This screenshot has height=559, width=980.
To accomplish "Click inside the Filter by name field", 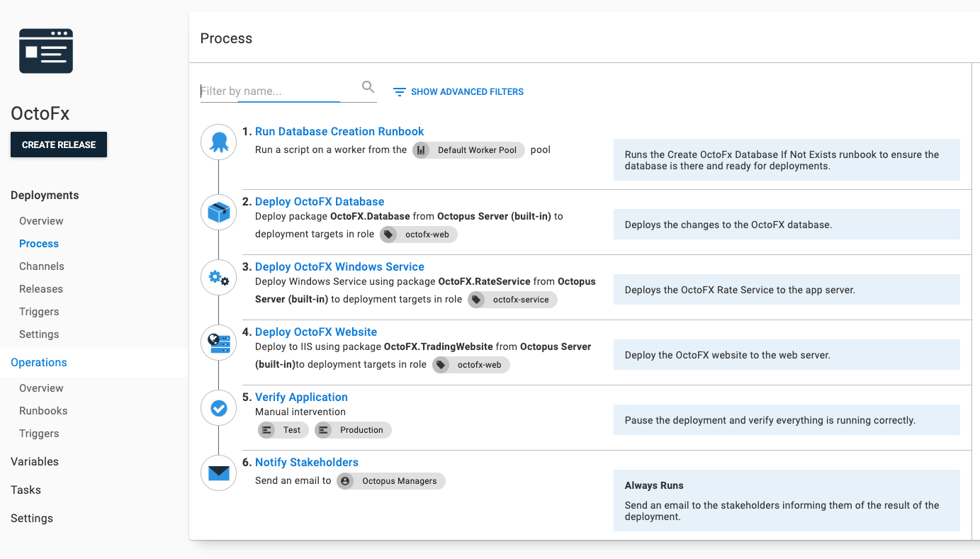I will pos(269,91).
